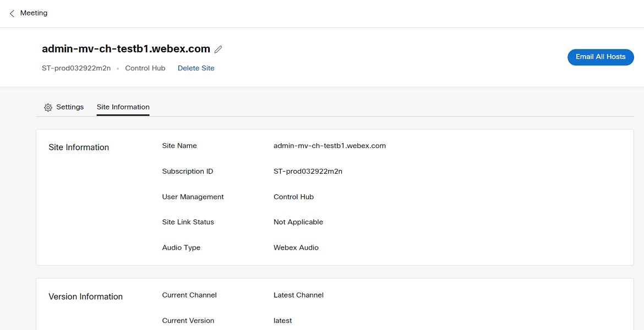Select the User Management value Control Hub
Screen dimensions: 644x330
[x=294, y=197]
